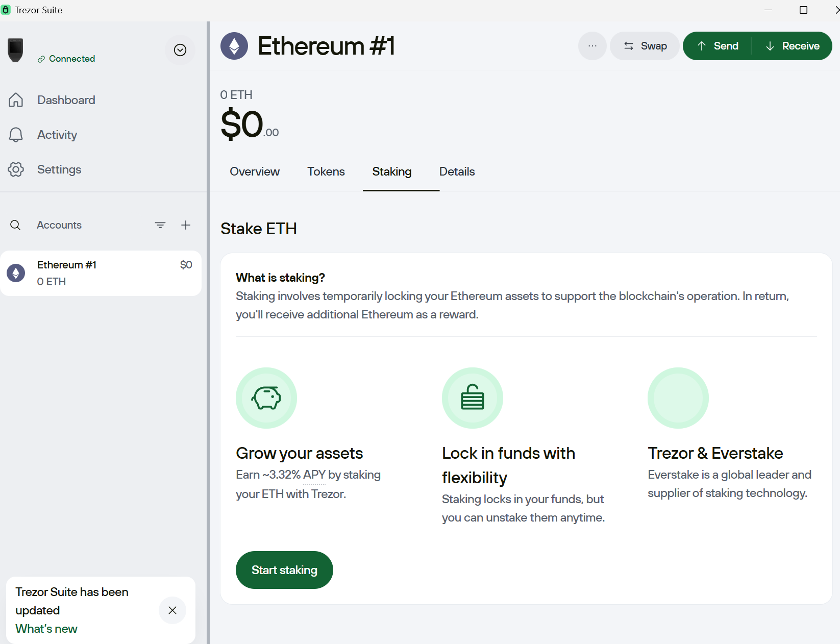Viewport: 840px width, 644px height.
Task: Open the device switcher chevron dropdown
Action: (x=180, y=50)
